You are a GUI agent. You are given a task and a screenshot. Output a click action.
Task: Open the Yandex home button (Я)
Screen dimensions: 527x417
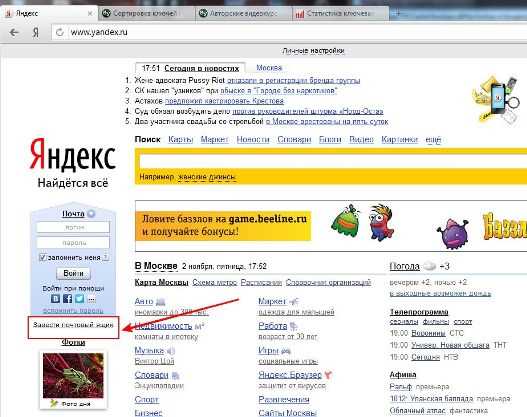(36, 32)
